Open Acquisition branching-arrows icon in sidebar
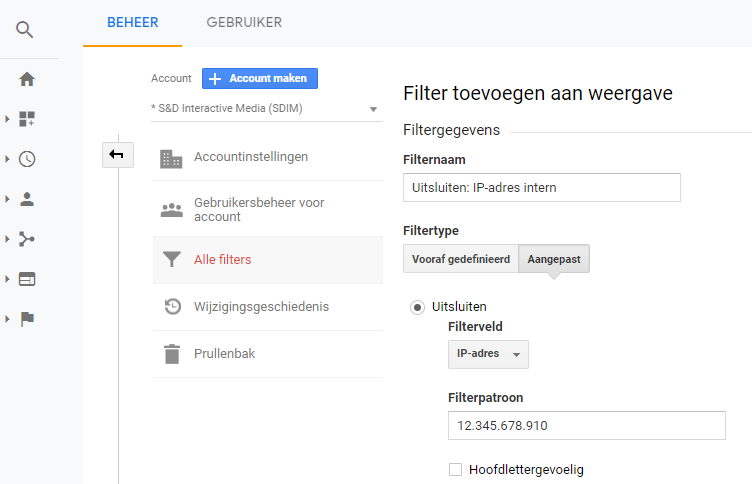The image size is (752, 484). pos(27,239)
